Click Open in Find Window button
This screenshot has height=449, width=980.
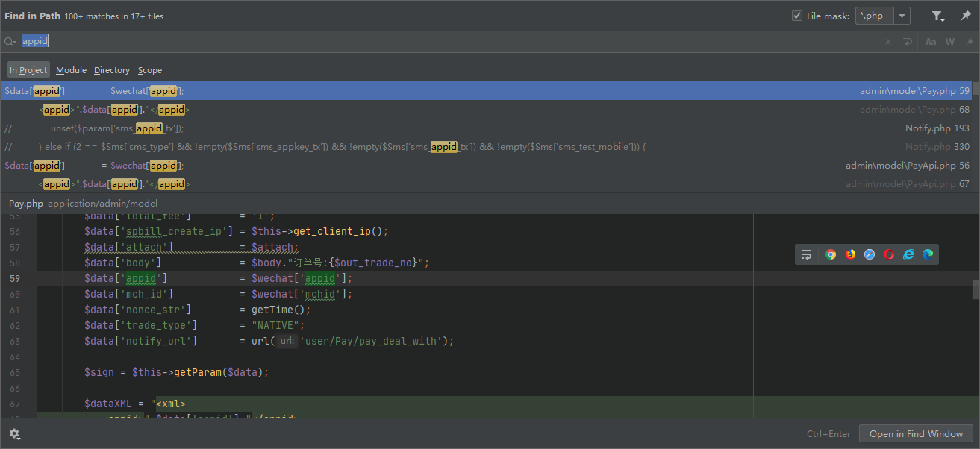coord(916,434)
